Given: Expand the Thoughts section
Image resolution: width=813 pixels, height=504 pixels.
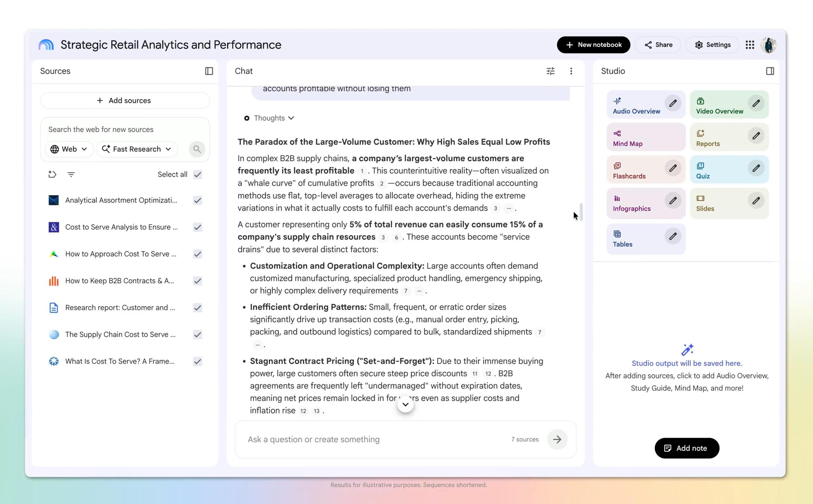Looking at the screenshot, I should click(269, 118).
